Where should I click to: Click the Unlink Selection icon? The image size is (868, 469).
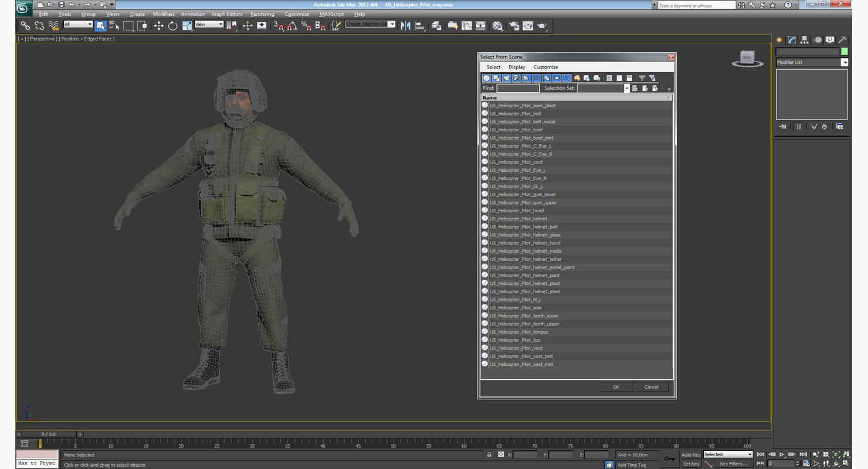[x=39, y=26]
